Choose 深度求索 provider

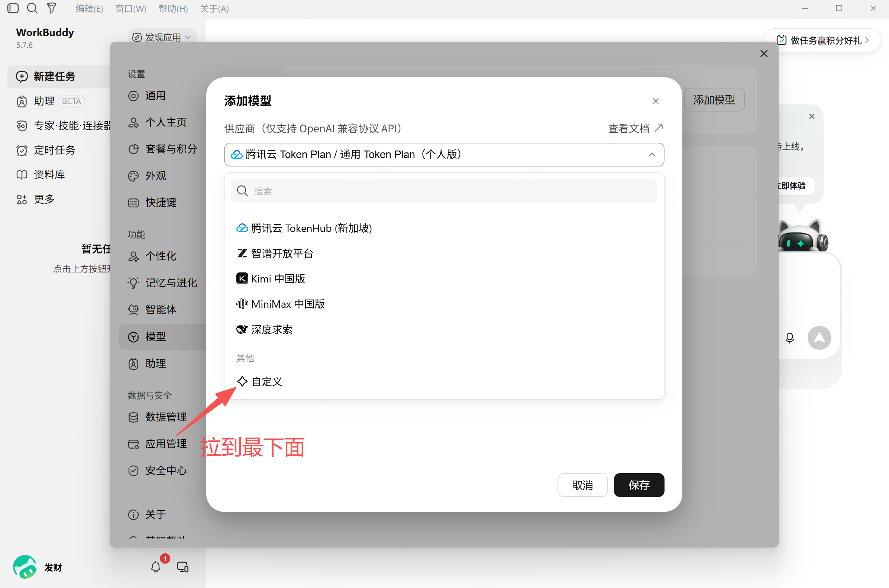[x=444, y=330]
